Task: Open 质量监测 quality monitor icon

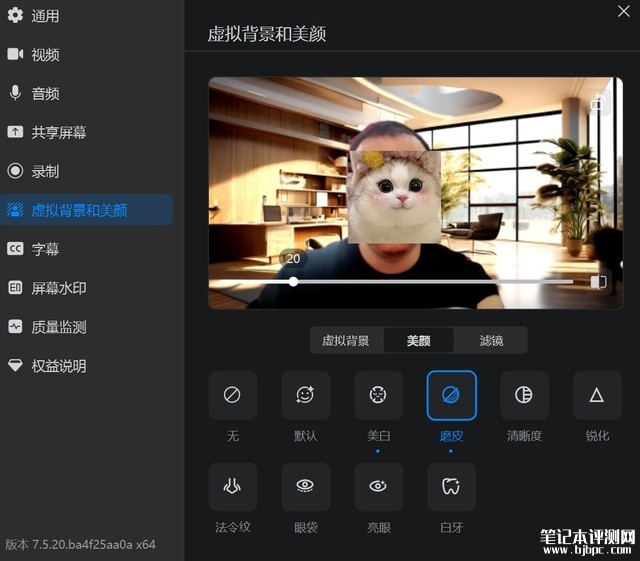Action: pyautogui.click(x=15, y=327)
